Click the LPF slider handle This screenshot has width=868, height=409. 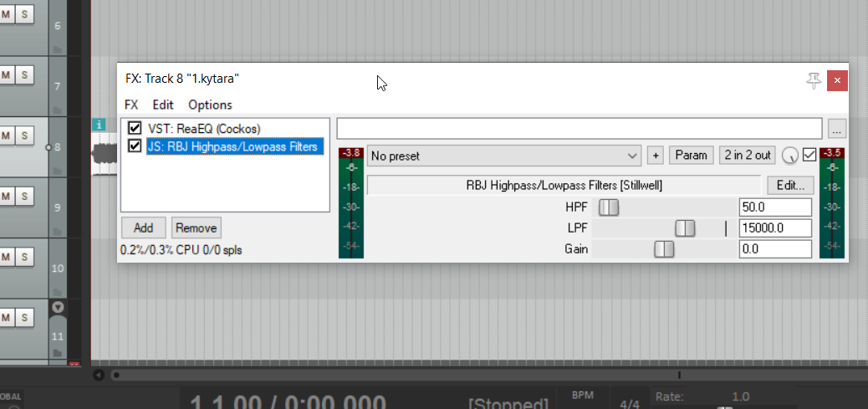click(x=685, y=228)
